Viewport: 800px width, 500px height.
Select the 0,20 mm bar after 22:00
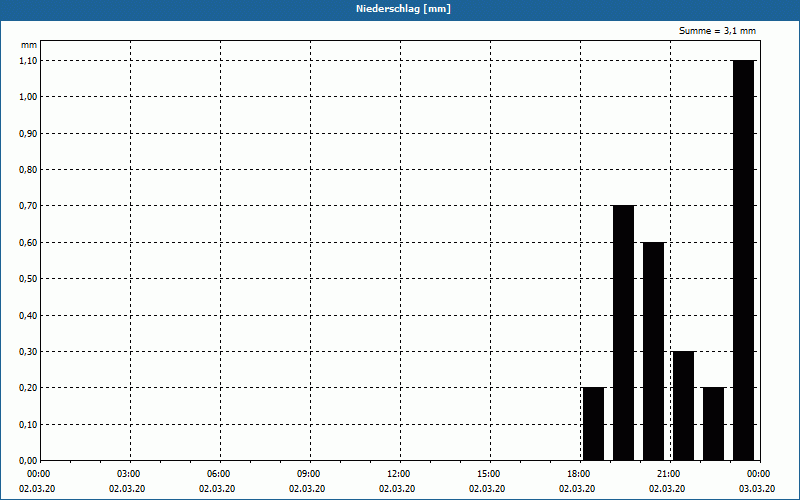point(714,424)
